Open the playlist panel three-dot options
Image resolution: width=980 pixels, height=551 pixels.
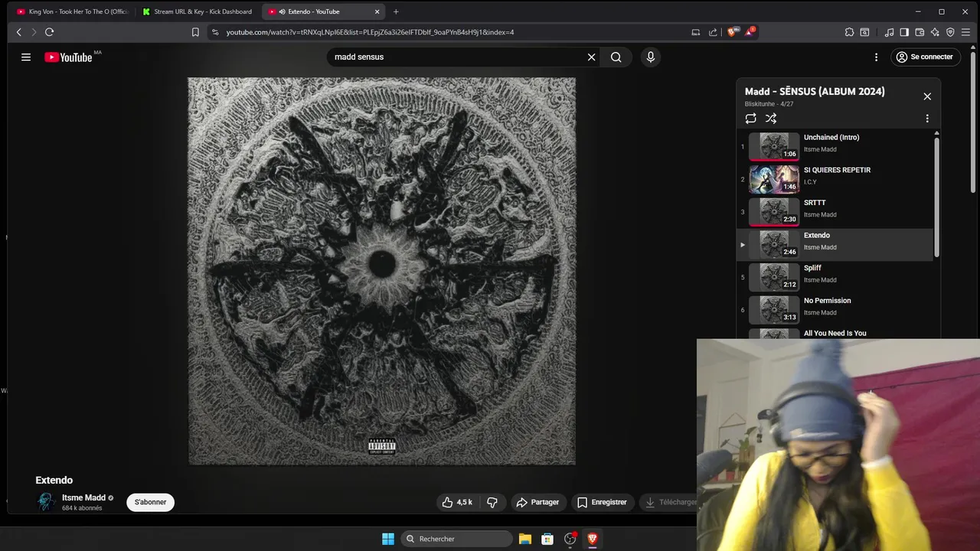pos(927,119)
